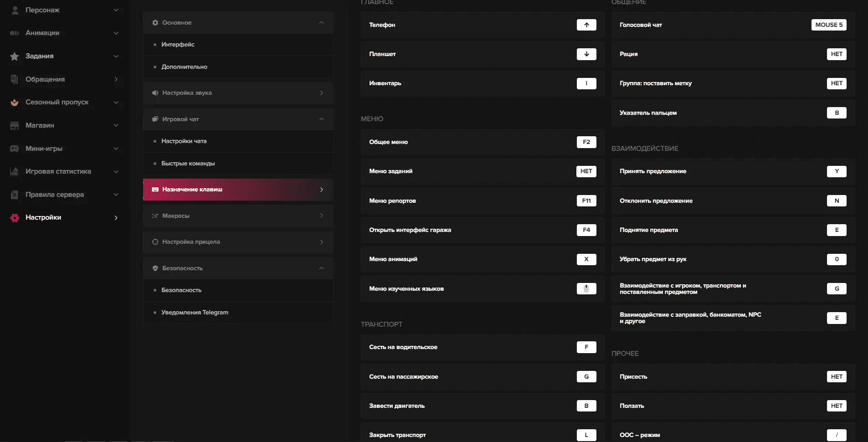
Task: Collapse the Основное section chevron
Action: [321, 23]
